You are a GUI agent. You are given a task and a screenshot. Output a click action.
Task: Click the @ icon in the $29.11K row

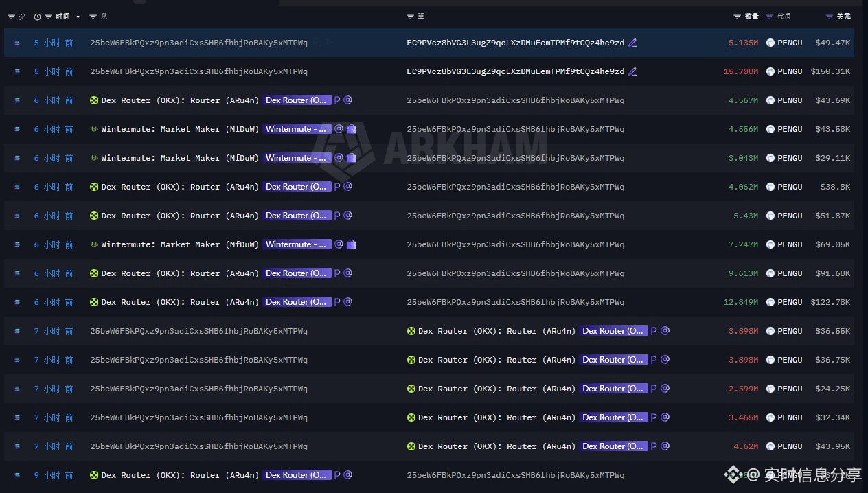(x=339, y=158)
